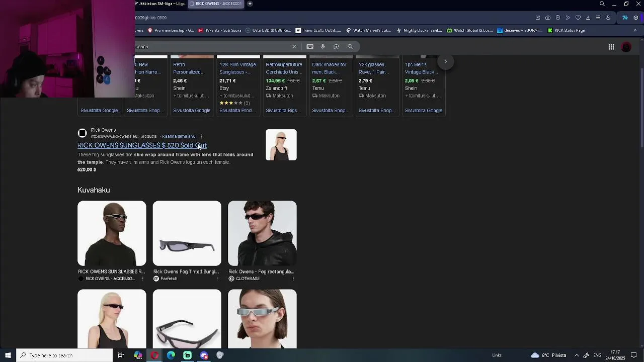Open the notifications action center

[634, 355]
